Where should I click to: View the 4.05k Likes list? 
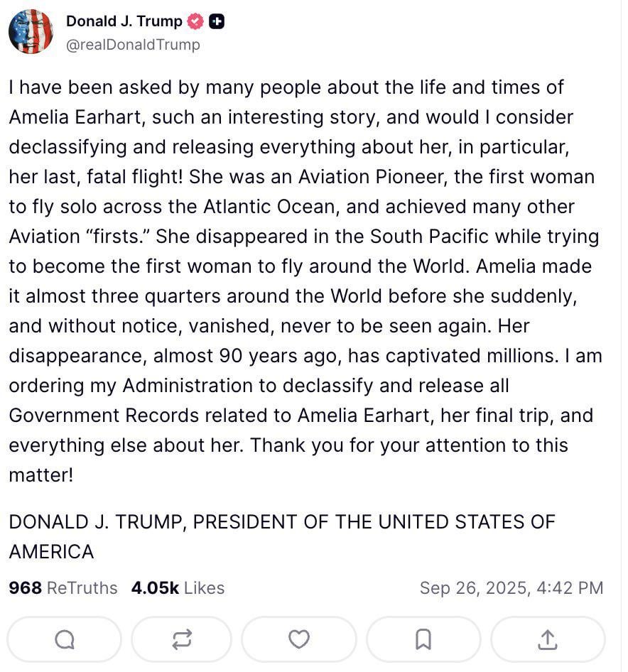pos(178,588)
